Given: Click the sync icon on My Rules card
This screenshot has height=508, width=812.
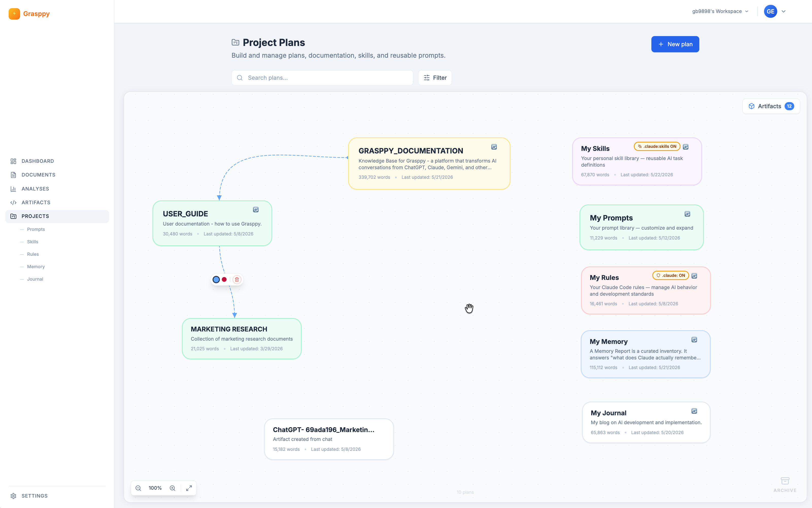Looking at the screenshot, I should point(695,276).
